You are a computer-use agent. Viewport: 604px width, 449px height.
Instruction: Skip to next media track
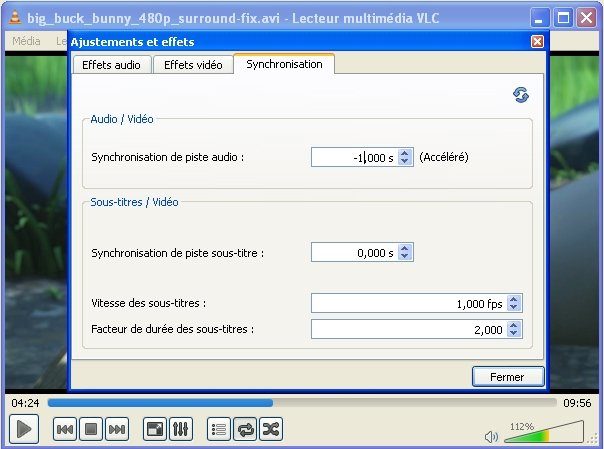point(117,429)
